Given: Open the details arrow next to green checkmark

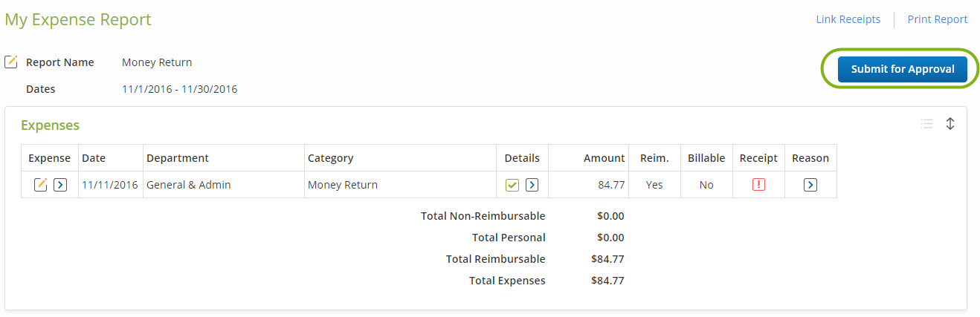Looking at the screenshot, I should pyautogui.click(x=532, y=185).
